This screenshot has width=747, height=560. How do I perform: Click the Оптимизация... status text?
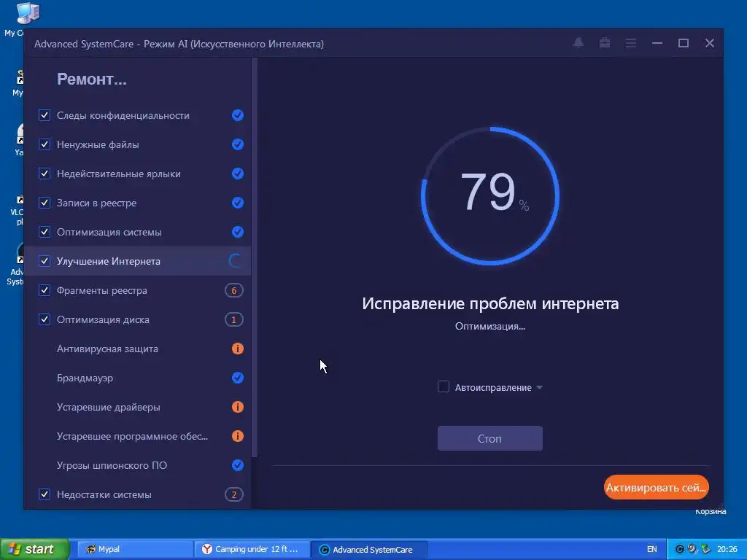tap(489, 326)
